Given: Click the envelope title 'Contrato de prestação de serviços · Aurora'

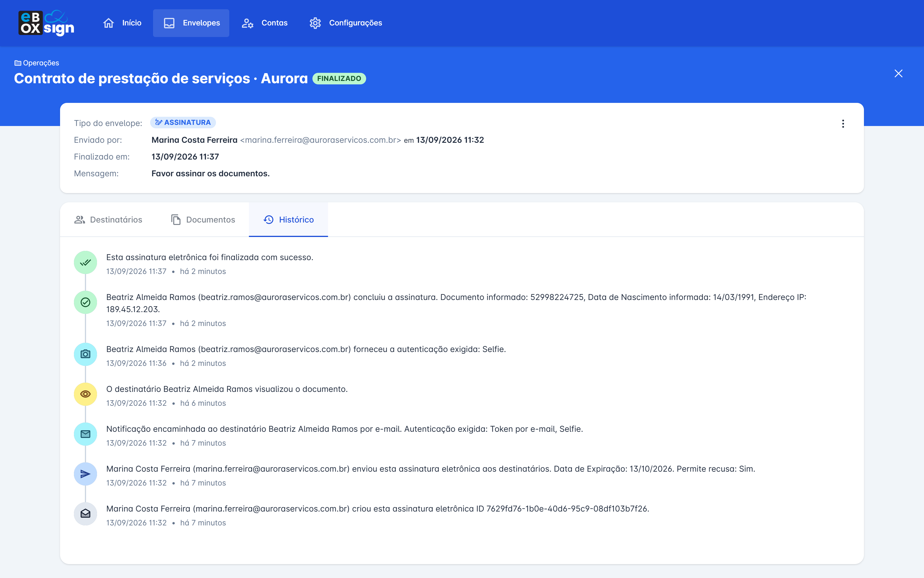Looking at the screenshot, I should pyautogui.click(x=161, y=78).
